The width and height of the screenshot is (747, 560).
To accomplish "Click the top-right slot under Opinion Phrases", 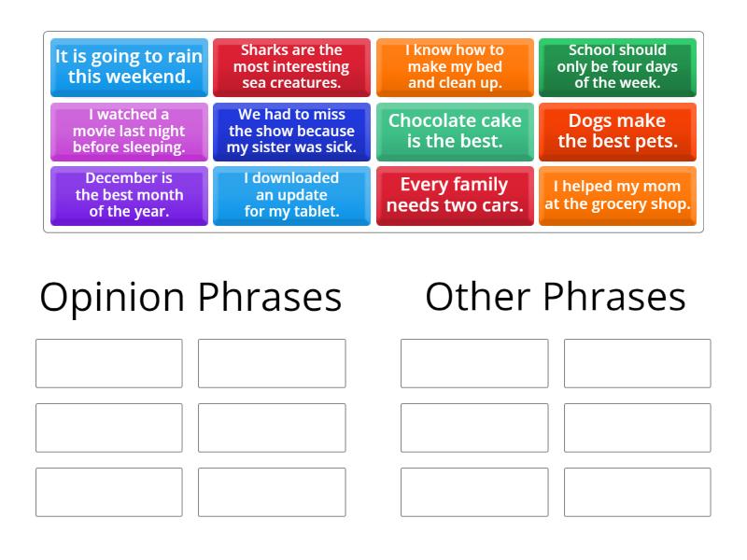I will (x=271, y=363).
